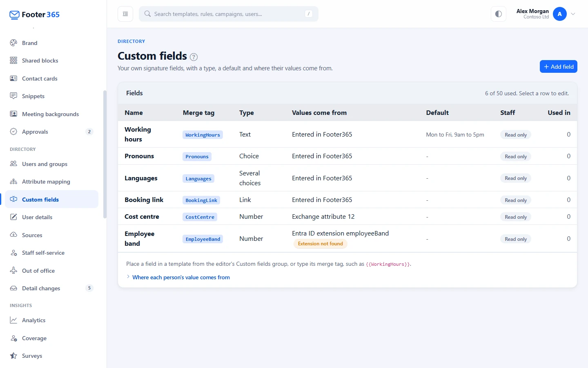This screenshot has height=368, width=588.
Task: Select the Cost centre field name
Action: (x=142, y=217)
